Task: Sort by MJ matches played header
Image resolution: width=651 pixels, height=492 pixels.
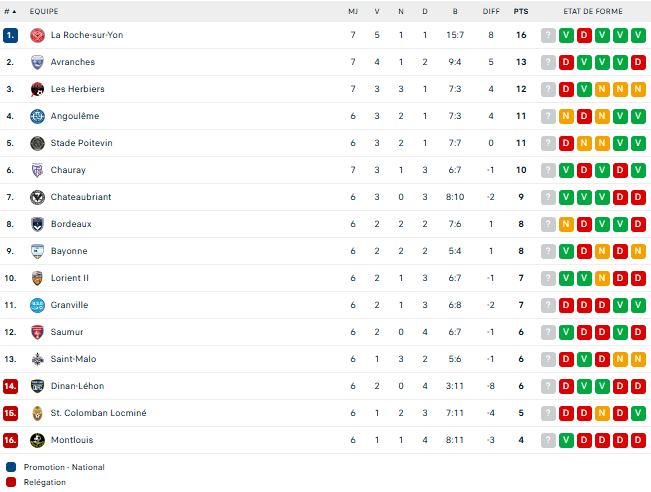Action: (353, 11)
